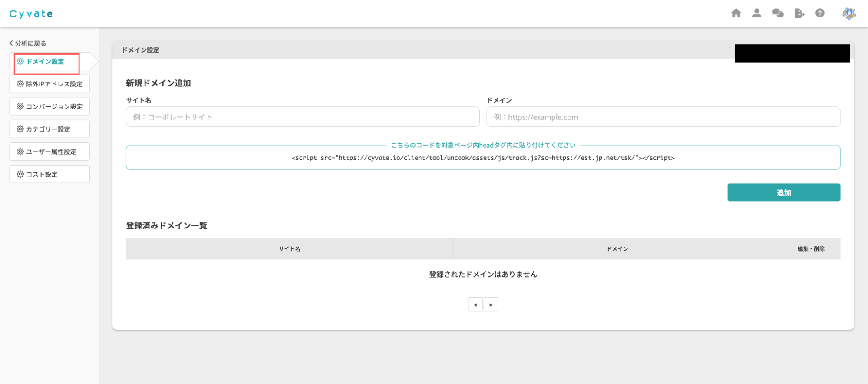Go back via 分析に戻る link
The width and height of the screenshot is (868, 384).
tap(28, 43)
